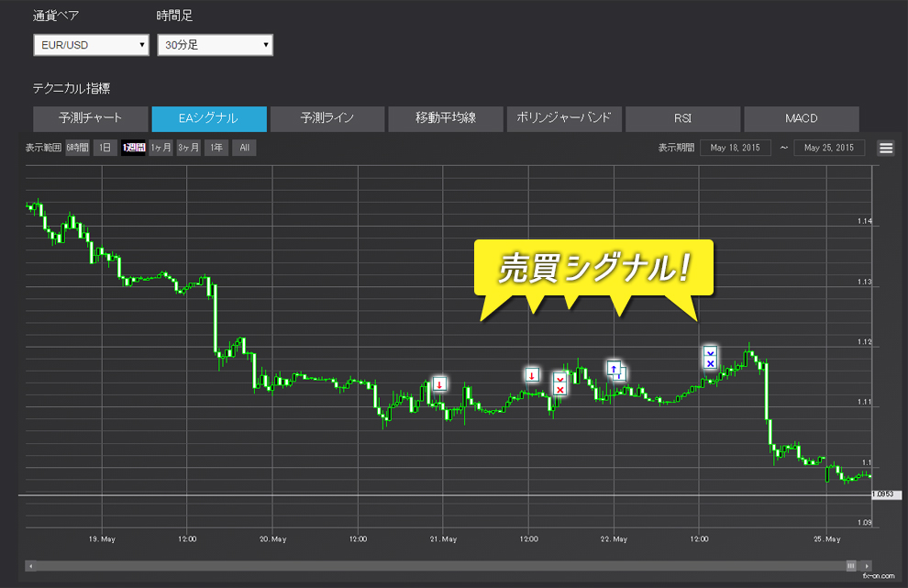Set display range to 1週間
This screenshot has height=588, width=908.
133,148
